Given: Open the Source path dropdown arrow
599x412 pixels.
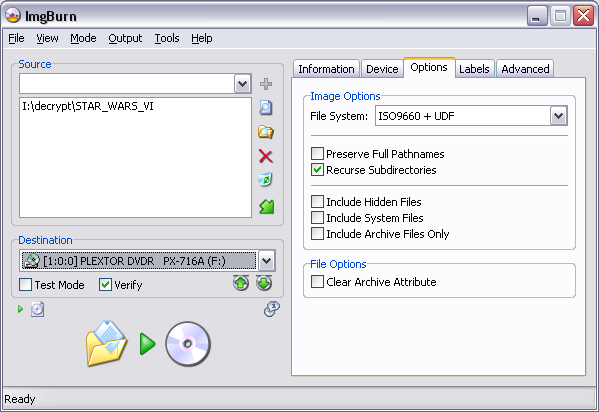Looking at the screenshot, I should point(243,84).
